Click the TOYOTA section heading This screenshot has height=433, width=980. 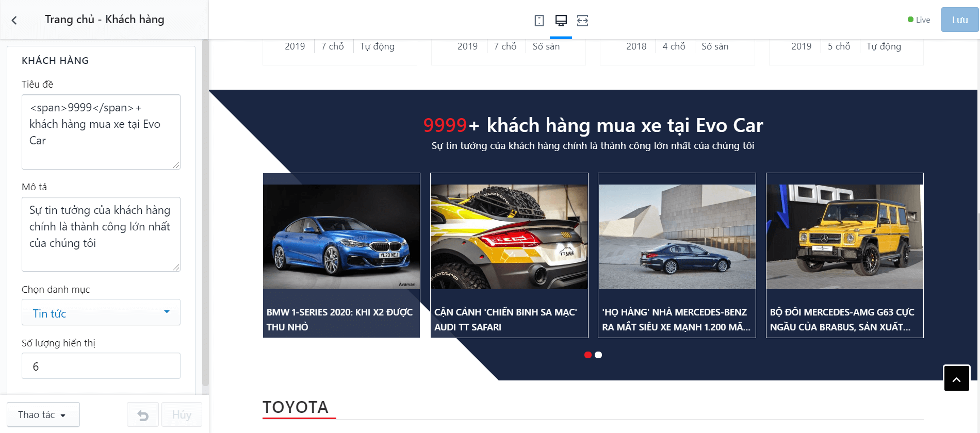(x=296, y=407)
